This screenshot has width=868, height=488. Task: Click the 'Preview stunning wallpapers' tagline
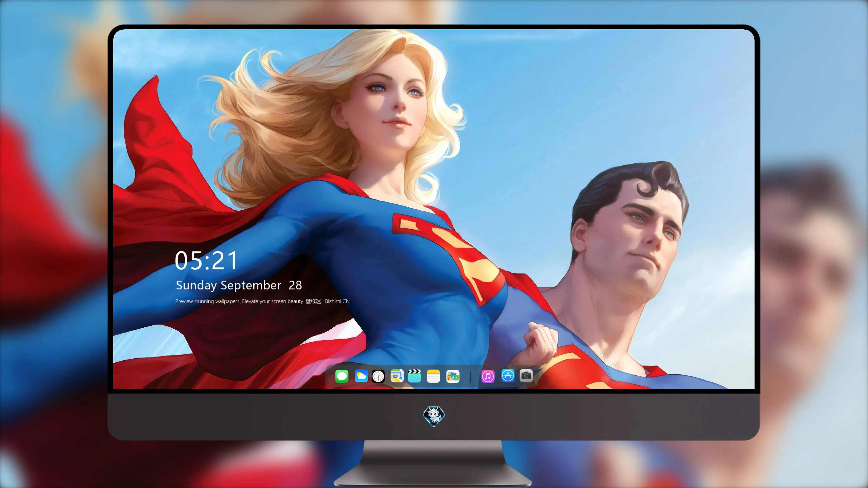(x=262, y=301)
